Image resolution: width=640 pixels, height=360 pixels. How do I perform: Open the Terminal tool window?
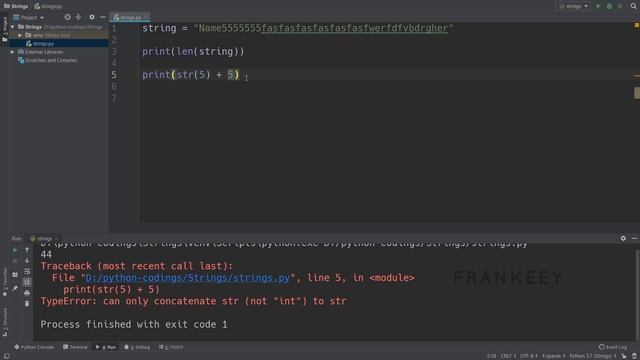tap(76, 347)
